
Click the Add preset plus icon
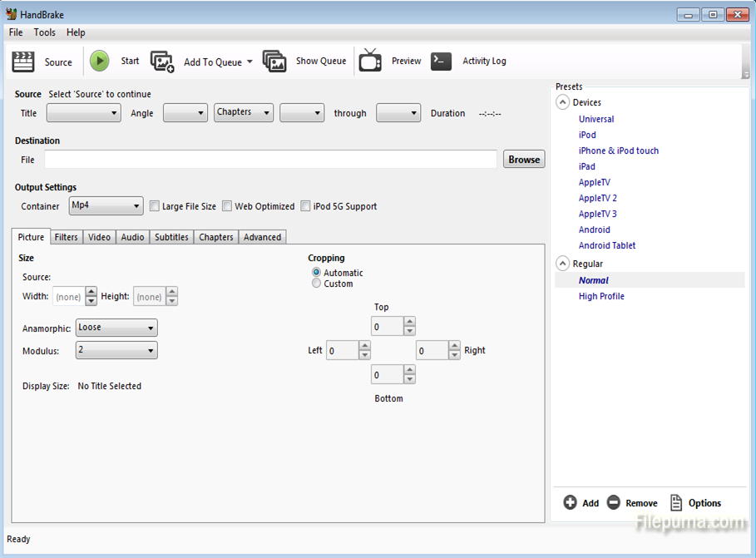[570, 502]
